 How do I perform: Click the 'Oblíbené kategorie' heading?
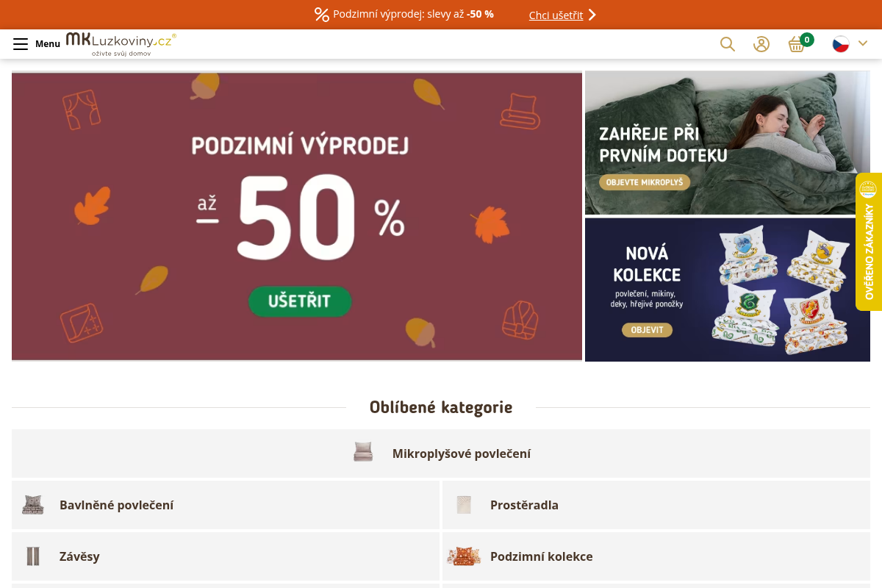pyautogui.click(x=441, y=407)
